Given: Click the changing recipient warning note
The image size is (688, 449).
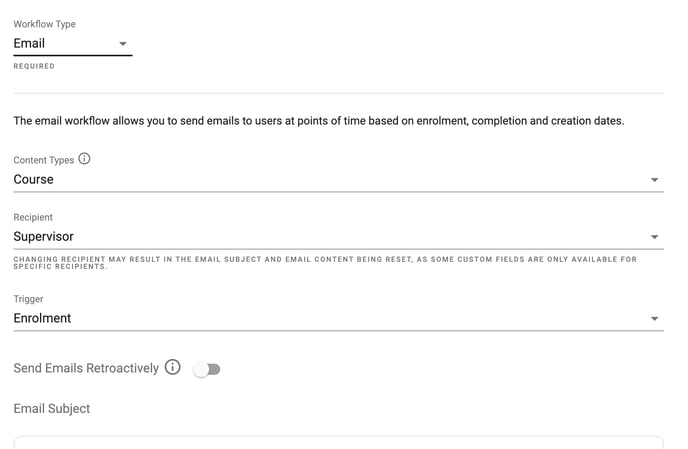Looking at the screenshot, I should [325, 262].
